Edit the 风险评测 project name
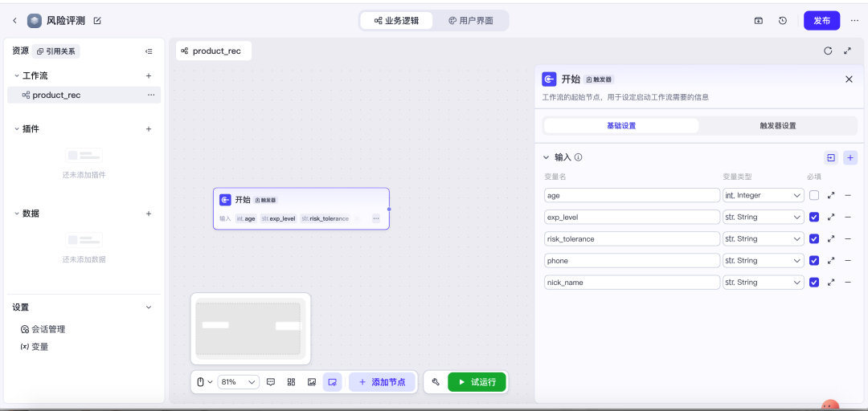 click(97, 21)
